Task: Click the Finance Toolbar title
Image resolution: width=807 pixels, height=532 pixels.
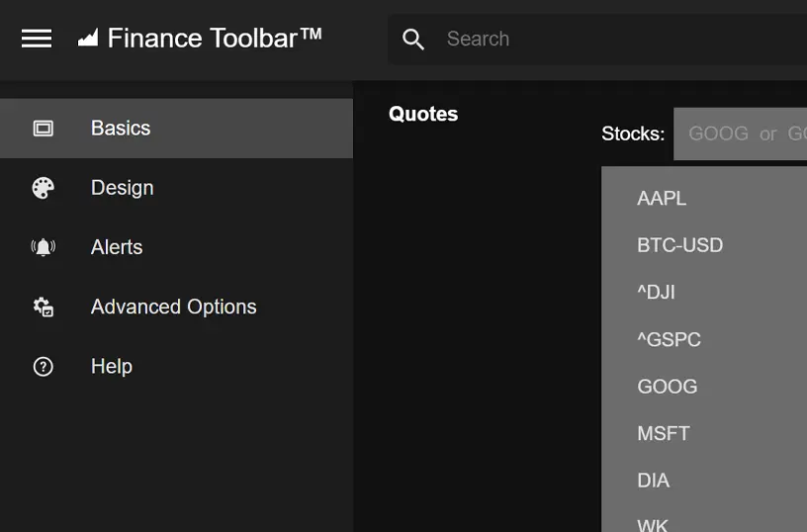Action: tap(215, 39)
